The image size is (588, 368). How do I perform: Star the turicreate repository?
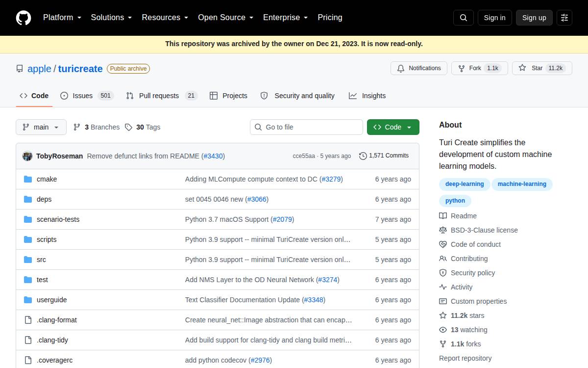542,68
